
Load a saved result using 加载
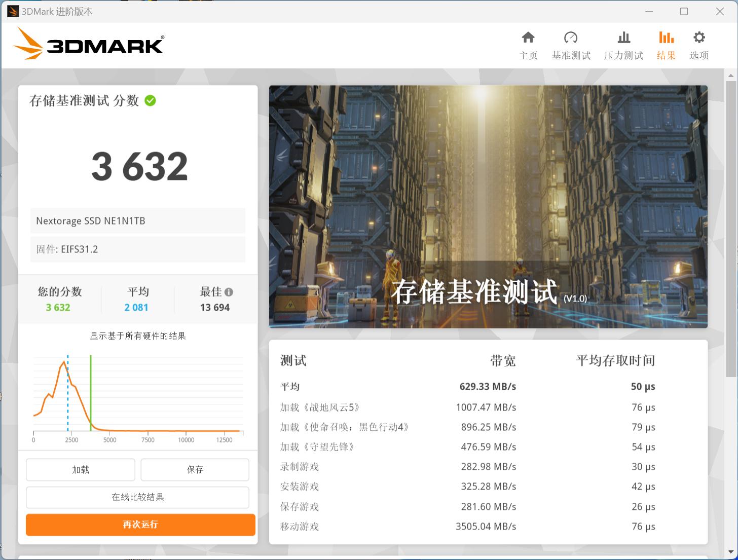pyautogui.click(x=80, y=469)
